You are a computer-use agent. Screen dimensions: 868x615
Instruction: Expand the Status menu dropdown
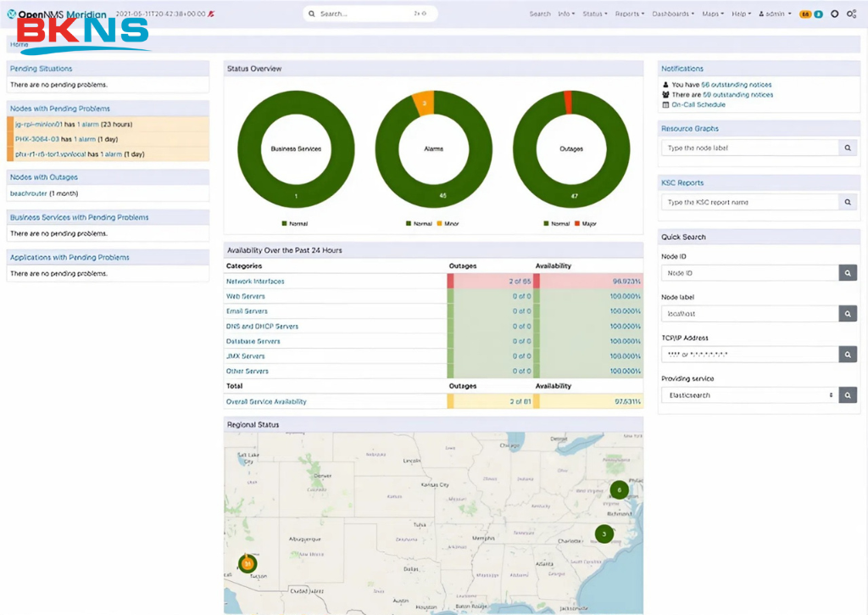click(x=594, y=14)
